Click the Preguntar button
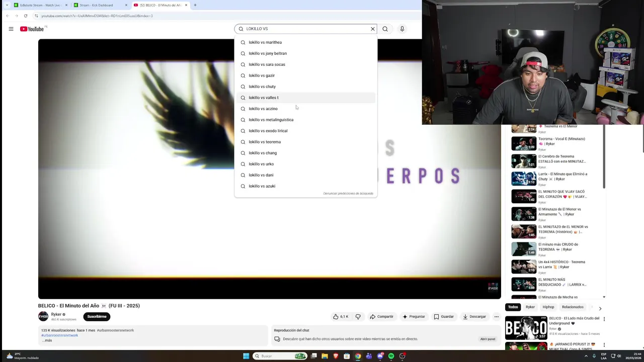644x362 pixels. [x=414, y=317]
